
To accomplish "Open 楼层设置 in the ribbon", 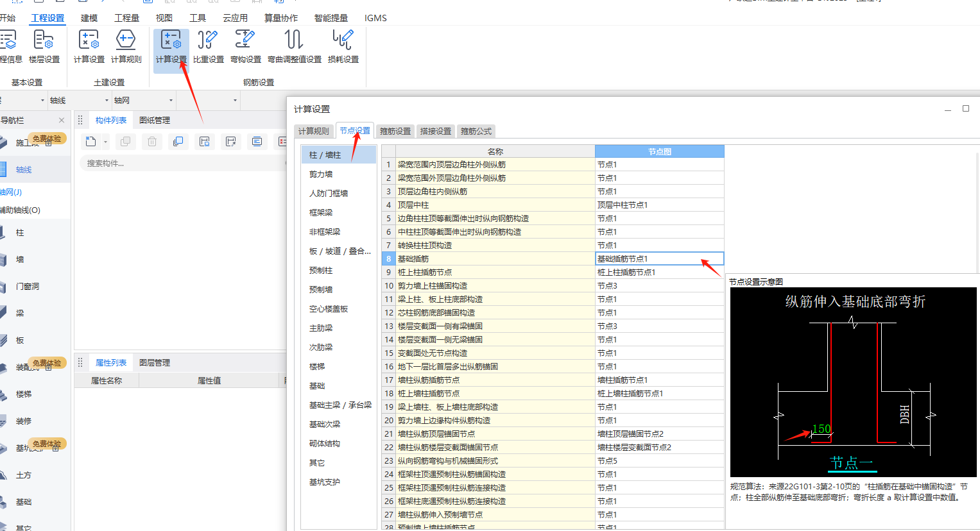I will click(x=44, y=47).
